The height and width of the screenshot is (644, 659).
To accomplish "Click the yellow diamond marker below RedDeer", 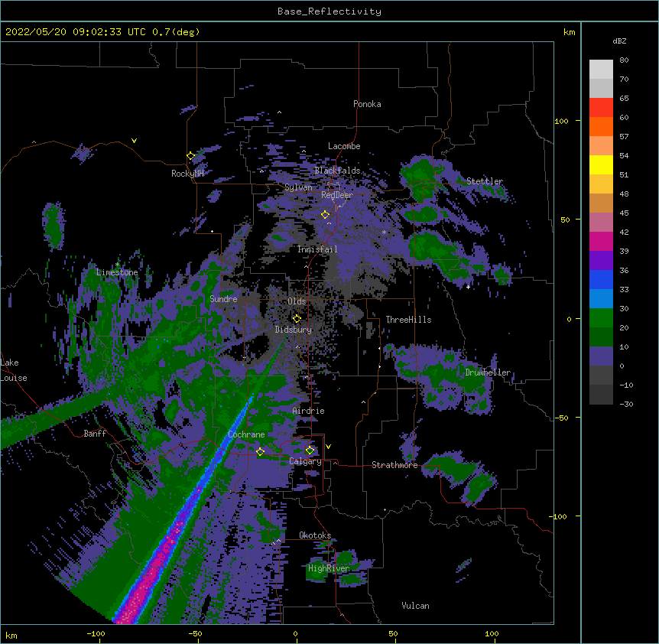I will tap(326, 215).
